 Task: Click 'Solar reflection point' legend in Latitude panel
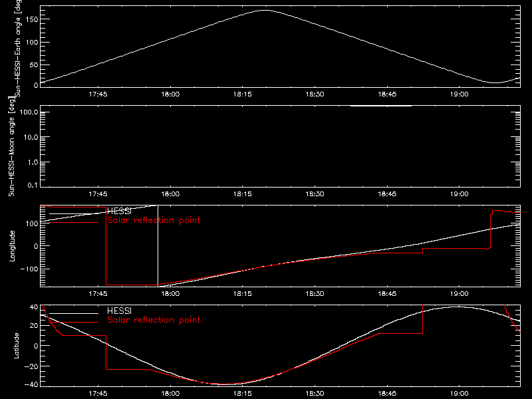pos(154,320)
